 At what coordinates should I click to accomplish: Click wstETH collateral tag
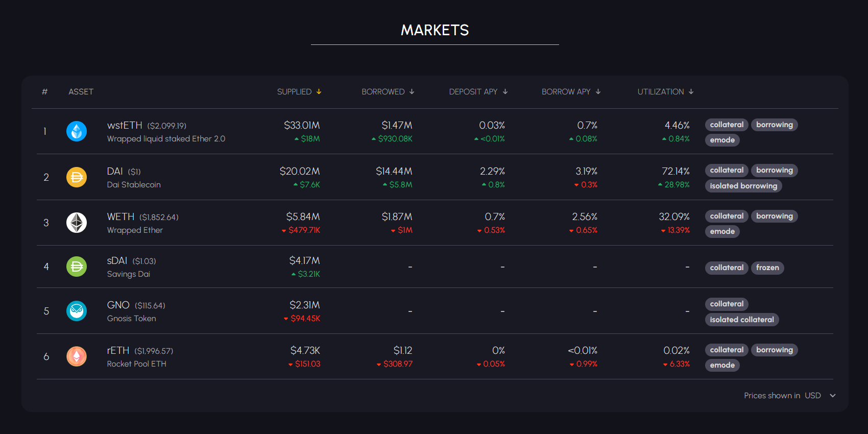tap(727, 125)
